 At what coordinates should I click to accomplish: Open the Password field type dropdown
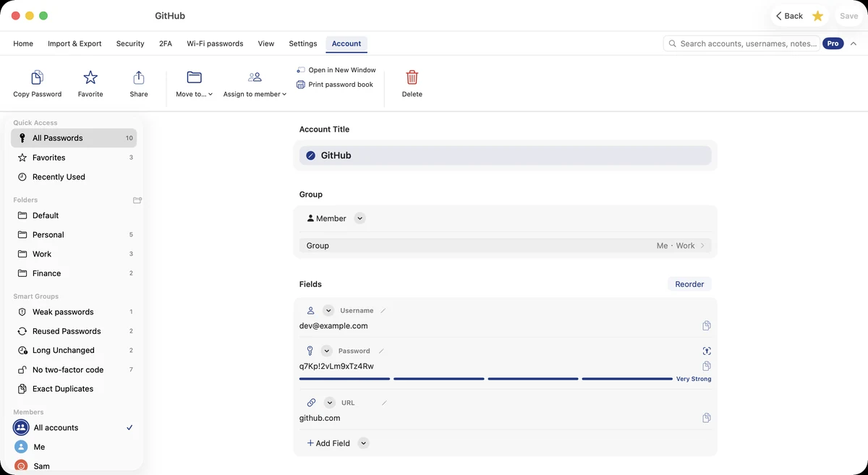326,351
